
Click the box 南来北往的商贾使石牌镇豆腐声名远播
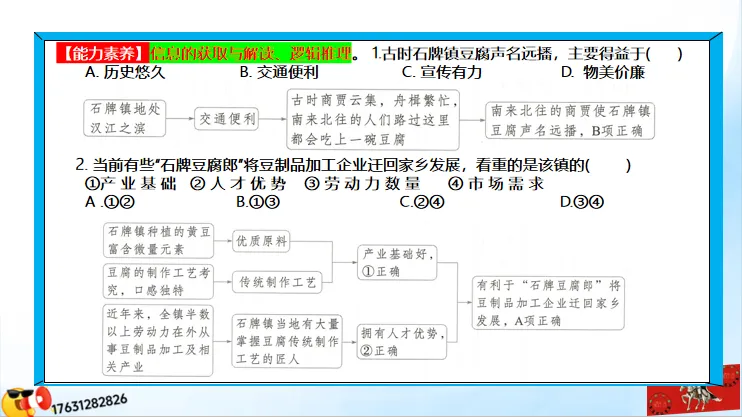[570, 120]
